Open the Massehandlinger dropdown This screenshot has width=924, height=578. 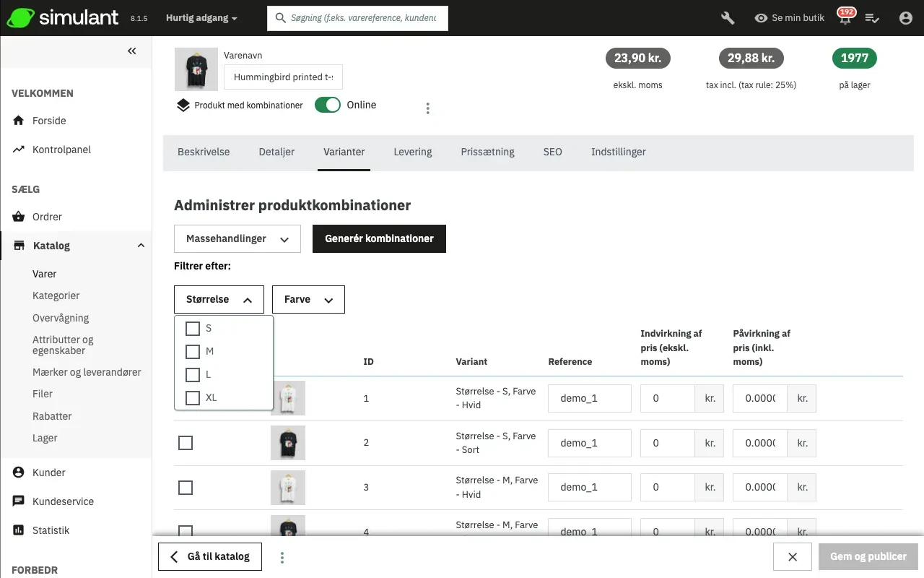coord(237,238)
